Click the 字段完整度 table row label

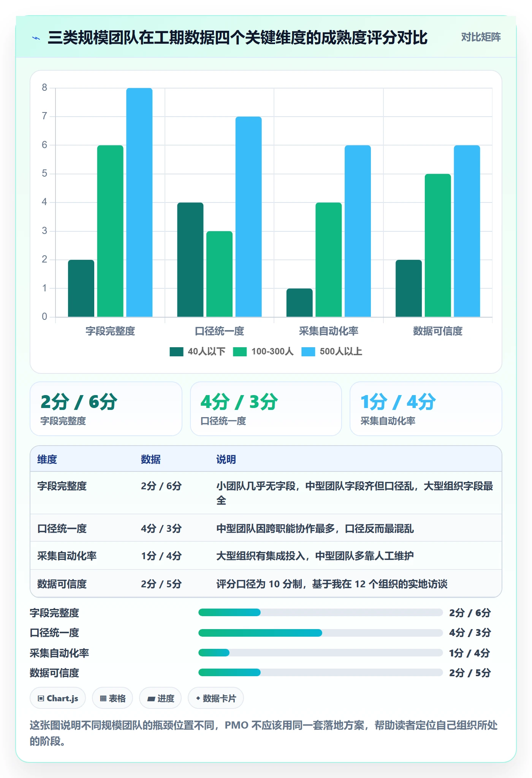(x=62, y=486)
